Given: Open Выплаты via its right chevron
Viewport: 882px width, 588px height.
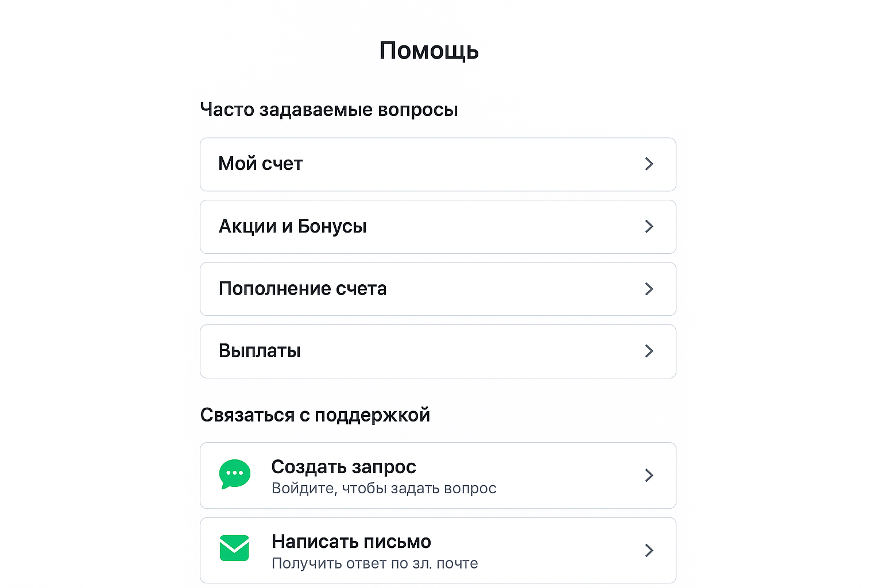Looking at the screenshot, I should (x=649, y=351).
